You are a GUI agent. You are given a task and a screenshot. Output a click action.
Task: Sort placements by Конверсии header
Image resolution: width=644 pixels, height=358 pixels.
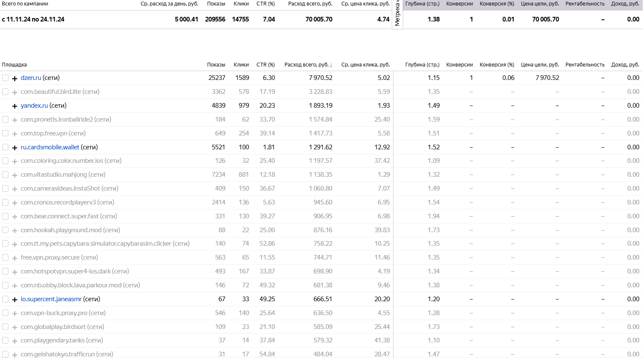point(459,65)
